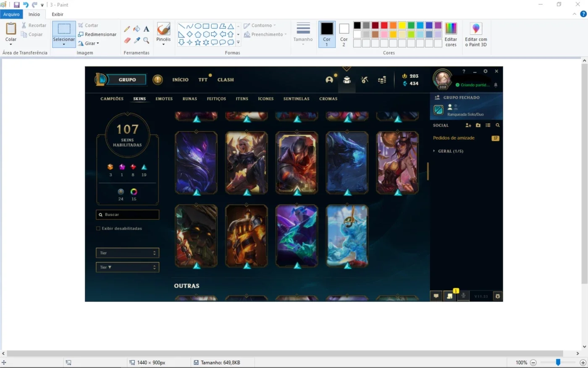Viewport: 588px width, 368px height.
Task: Open Editar com o Paint 3D
Action: click(476, 34)
